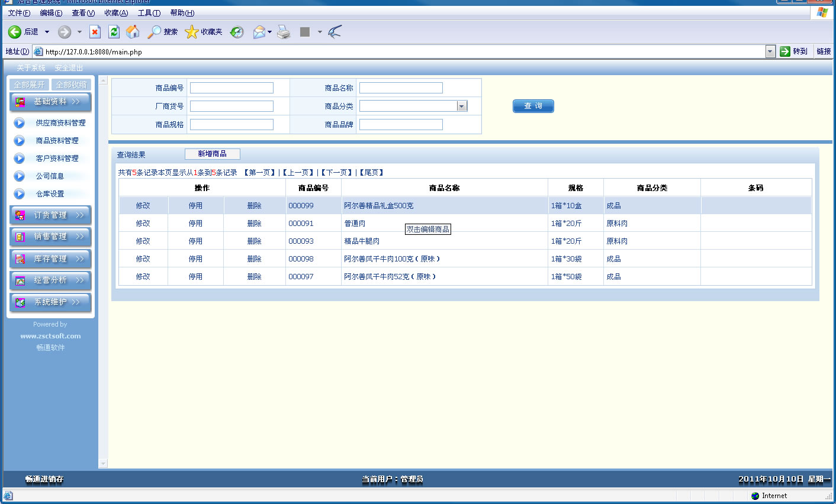Click the 新增商品 button
Screen dimensions: 836x504
(212, 154)
